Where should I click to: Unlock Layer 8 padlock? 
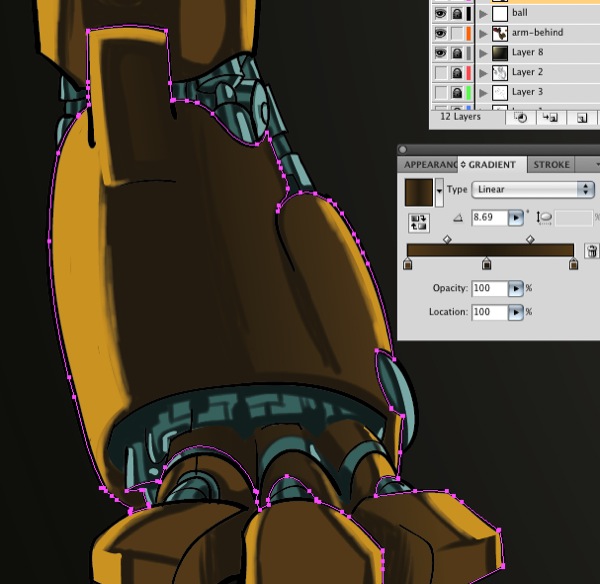(457, 53)
